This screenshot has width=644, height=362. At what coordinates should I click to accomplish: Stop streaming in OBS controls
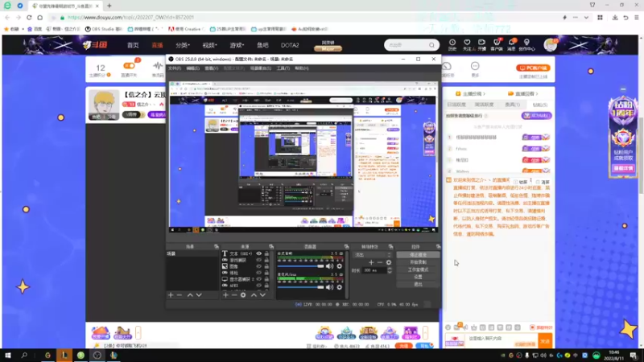coord(418,255)
